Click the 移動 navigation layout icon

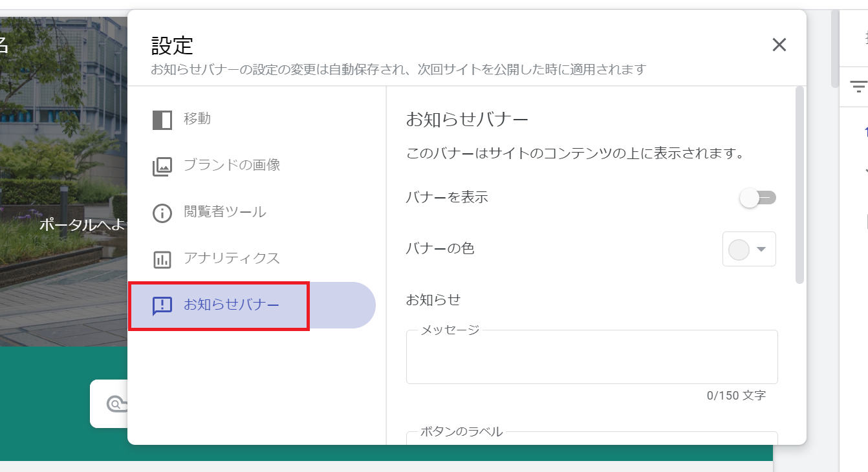point(162,120)
